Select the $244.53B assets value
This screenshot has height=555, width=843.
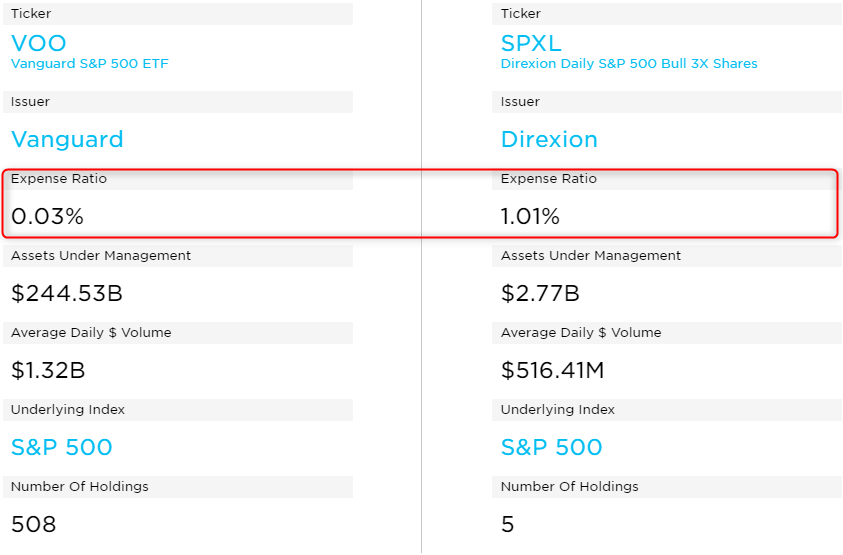click(67, 293)
